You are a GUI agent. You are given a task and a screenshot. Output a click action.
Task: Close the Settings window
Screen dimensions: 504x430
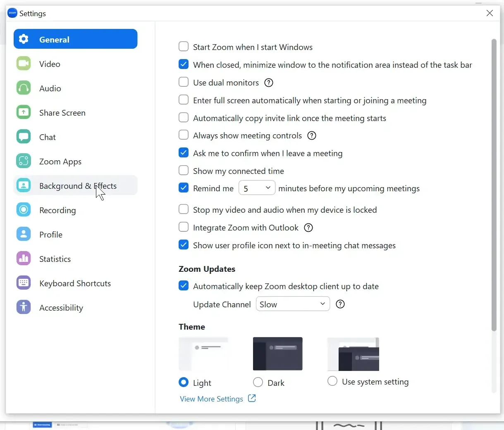490,13
